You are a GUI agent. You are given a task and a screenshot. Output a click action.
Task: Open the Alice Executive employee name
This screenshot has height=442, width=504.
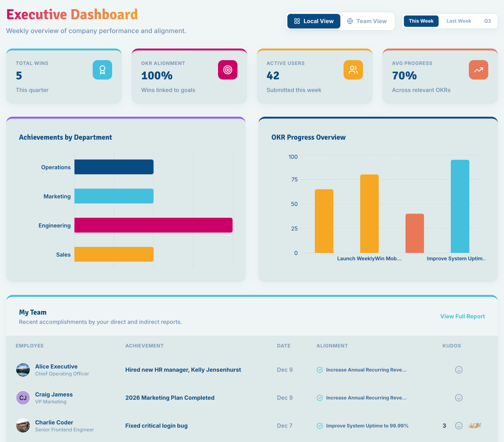[x=56, y=366]
